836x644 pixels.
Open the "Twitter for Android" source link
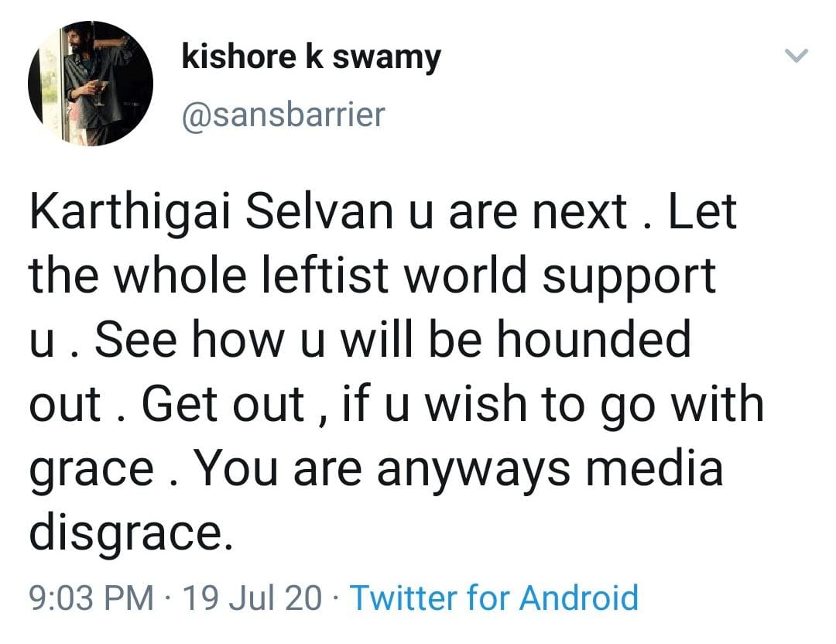tap(495, 598)
